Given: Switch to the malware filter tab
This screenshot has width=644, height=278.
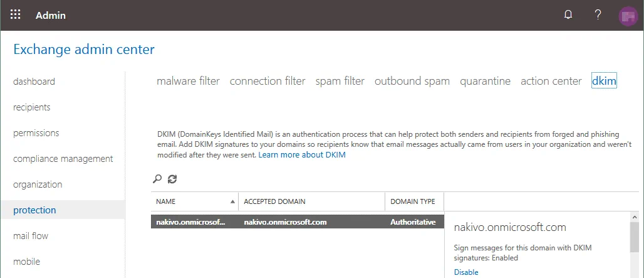Looking at the screenshot, I should tap(188, 81).
